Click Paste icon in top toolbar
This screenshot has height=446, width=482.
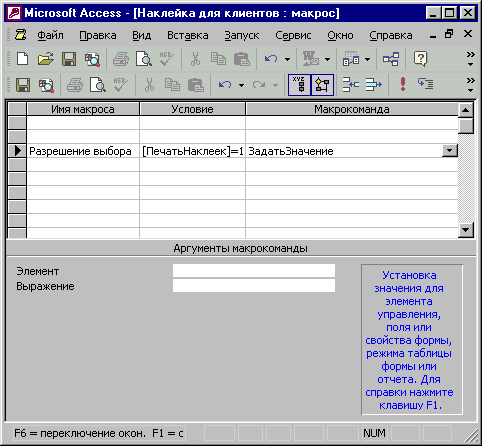(242, 59)
